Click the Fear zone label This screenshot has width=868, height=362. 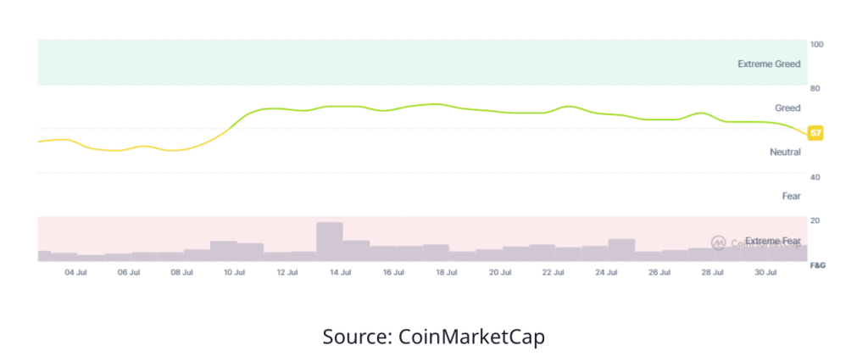(792, 196)
